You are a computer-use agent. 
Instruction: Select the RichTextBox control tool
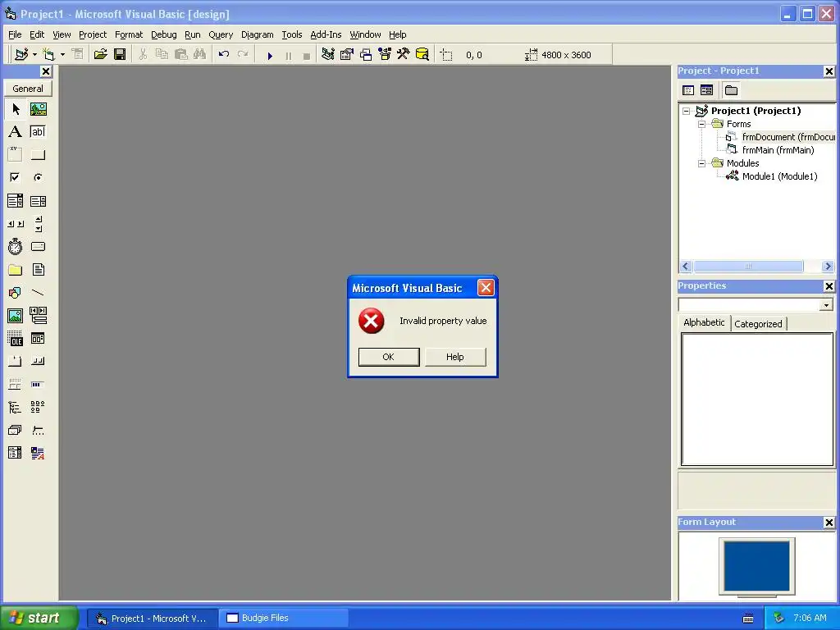38,453
